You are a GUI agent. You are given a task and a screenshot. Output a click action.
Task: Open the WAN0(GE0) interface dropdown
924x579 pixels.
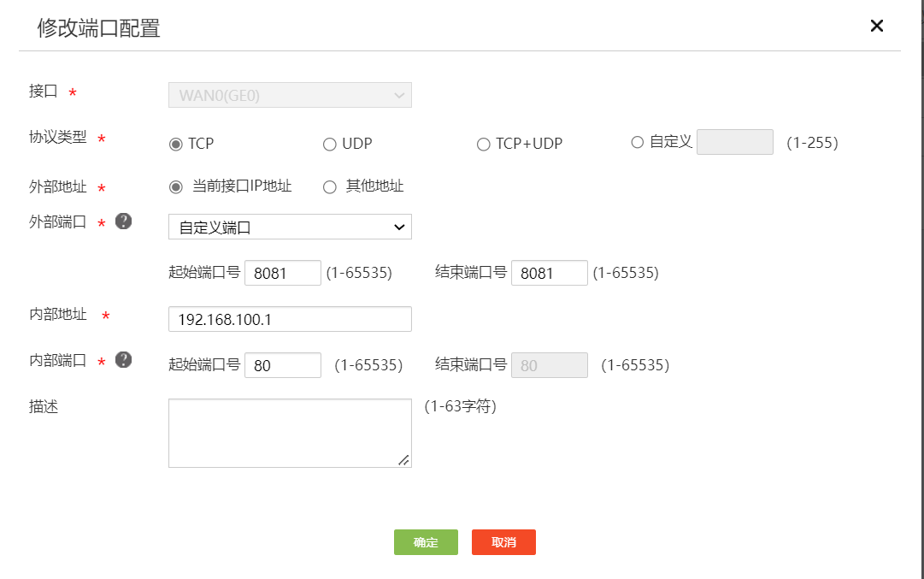pos(290,95)
